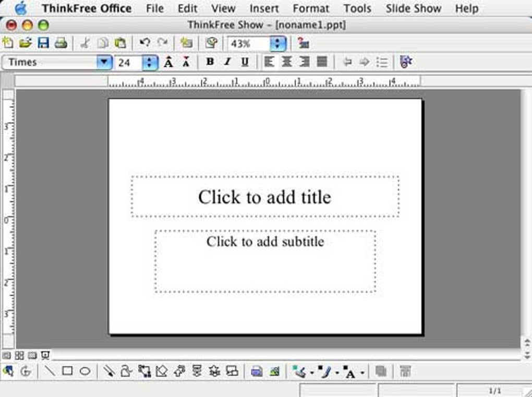The image size is (532, 397).
Task: Open the 43% zoom dropdown
Action: click(x=278, y=43)
